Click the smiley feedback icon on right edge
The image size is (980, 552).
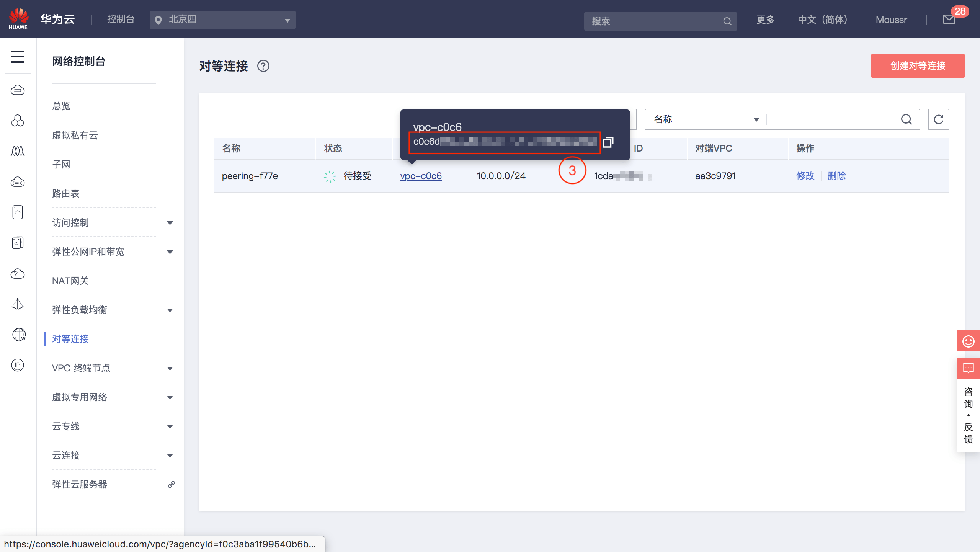tap(968, 340)
